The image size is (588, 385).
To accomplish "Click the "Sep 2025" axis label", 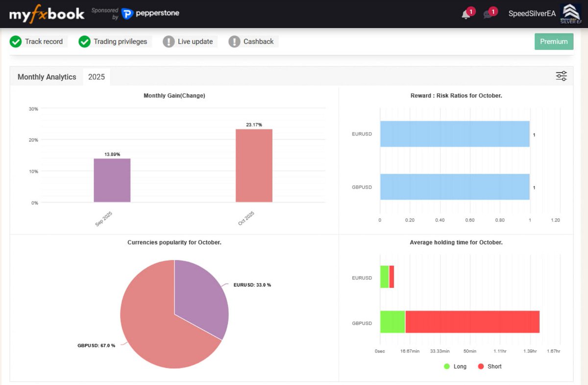I will tap(104, 218).
